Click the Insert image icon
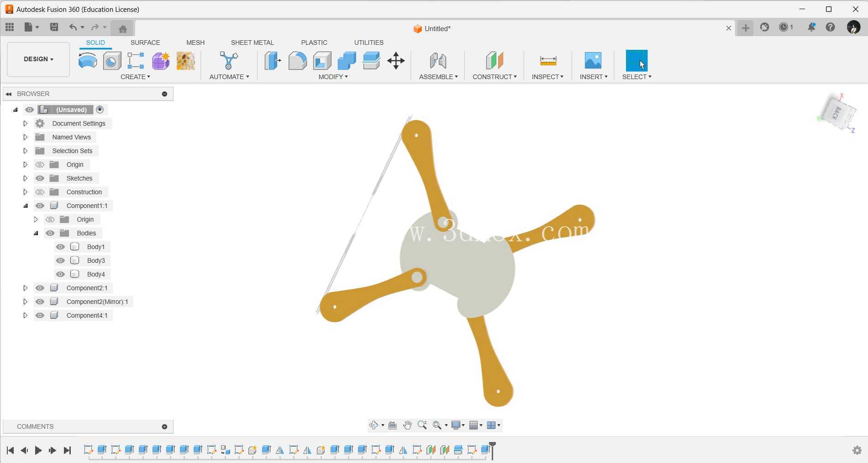 click(593, 60)
